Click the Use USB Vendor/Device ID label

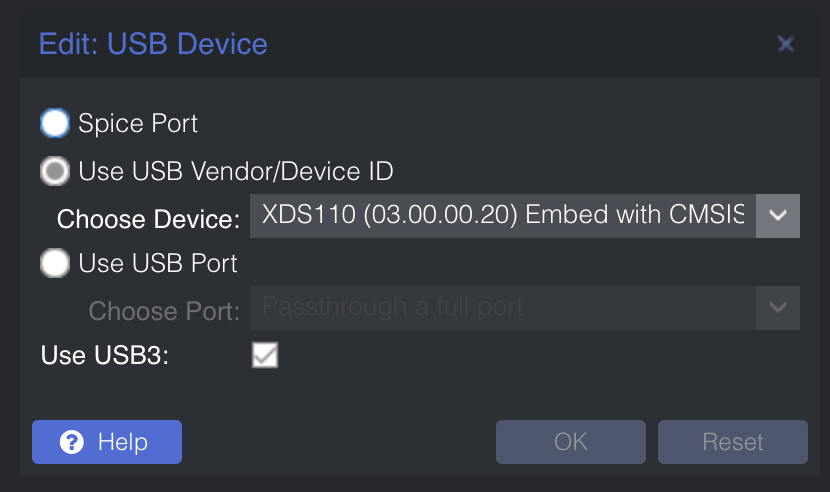[236, 171]
